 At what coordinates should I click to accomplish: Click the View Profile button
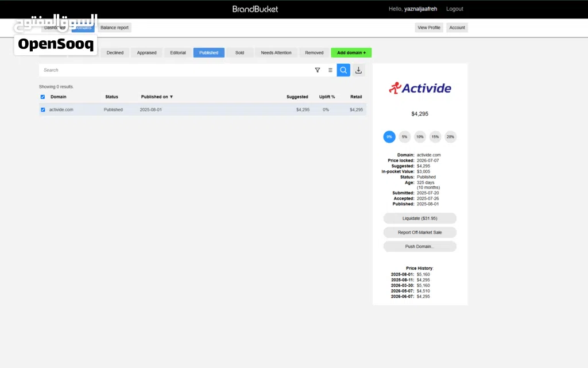pyautogui.click(x=429, y=28)
